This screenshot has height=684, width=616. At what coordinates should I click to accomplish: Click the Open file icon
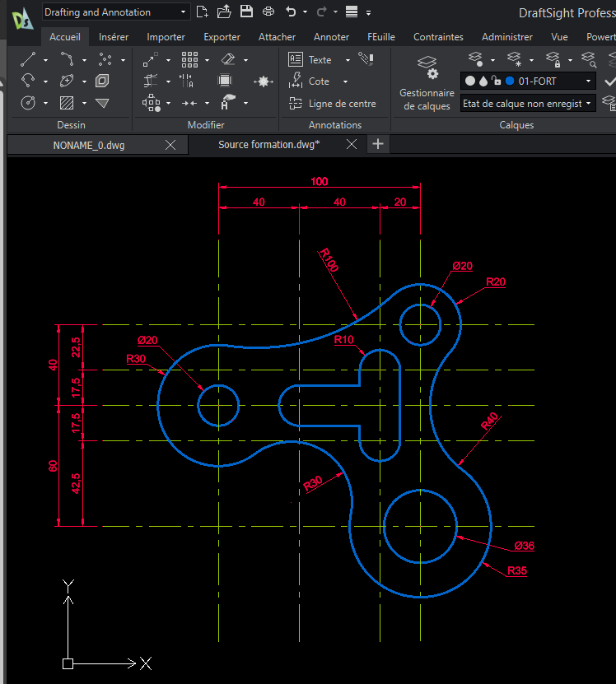(x=224, y=12)
